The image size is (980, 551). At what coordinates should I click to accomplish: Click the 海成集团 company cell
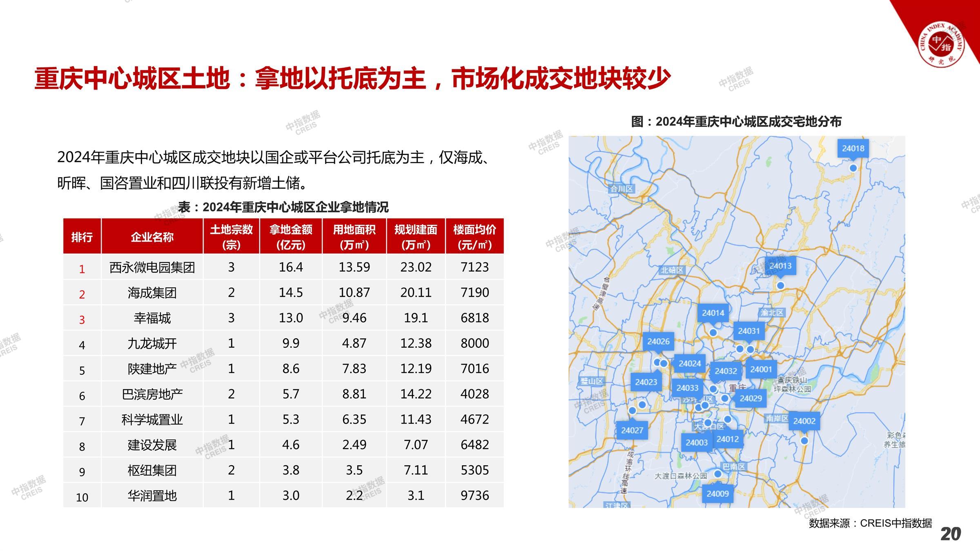tap(152, 293)
